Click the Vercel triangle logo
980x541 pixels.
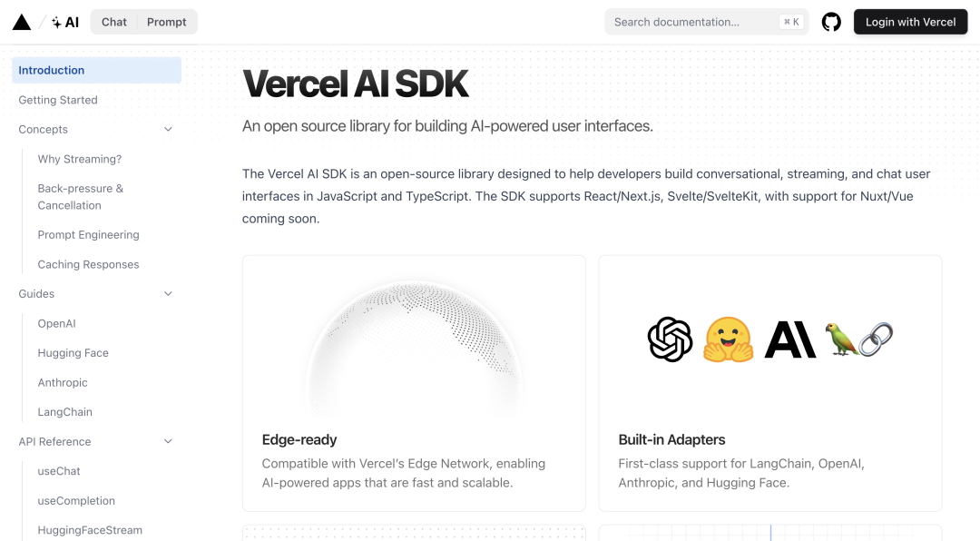coord(22,21)
